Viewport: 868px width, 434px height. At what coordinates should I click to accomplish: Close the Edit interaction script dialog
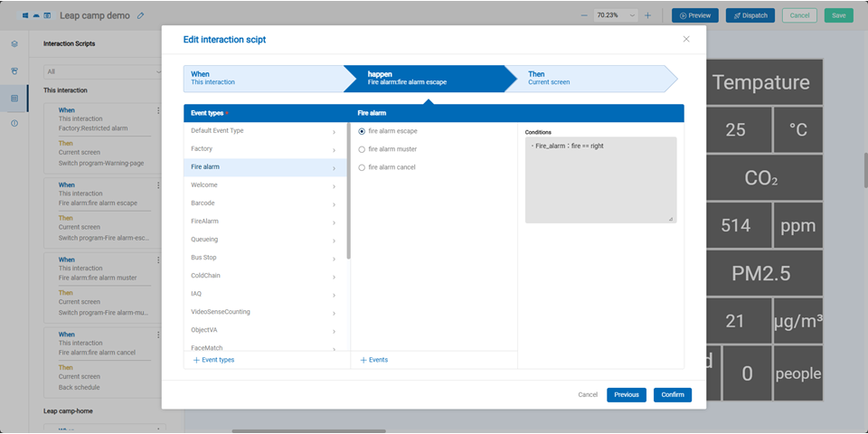click(685, 39)
